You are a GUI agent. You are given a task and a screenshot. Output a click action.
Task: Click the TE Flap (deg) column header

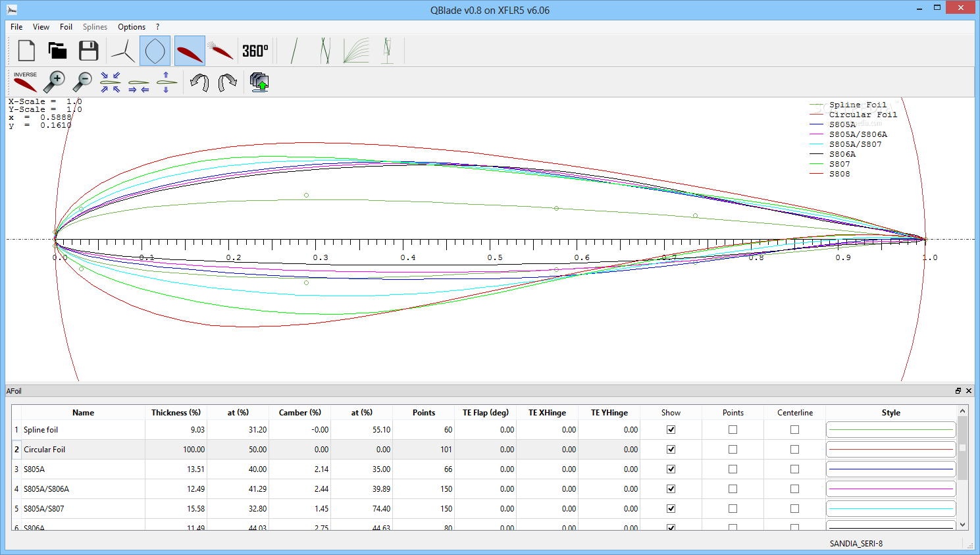tap(485, 413)
